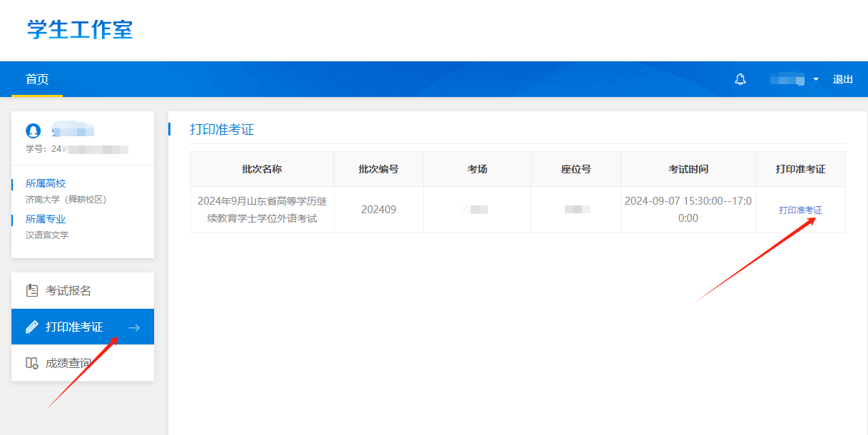Click the 打印准考证 link in the table row

click(x=799, y=209)
